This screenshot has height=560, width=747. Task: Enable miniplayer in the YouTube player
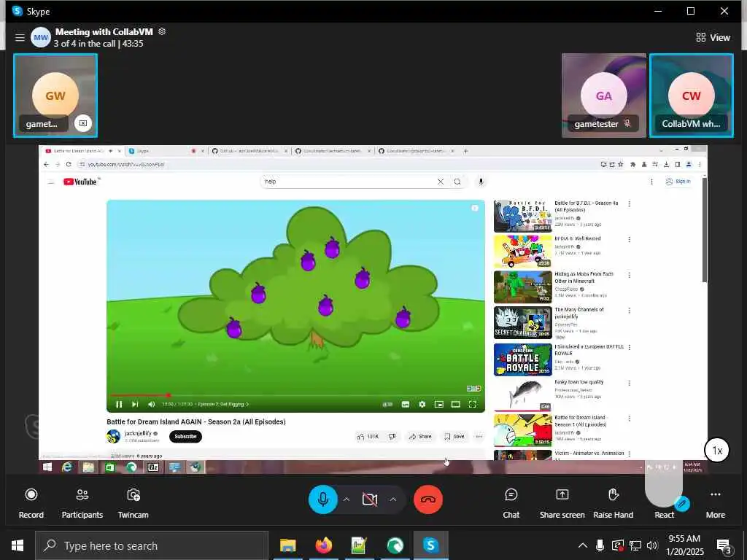coord(438,404)
